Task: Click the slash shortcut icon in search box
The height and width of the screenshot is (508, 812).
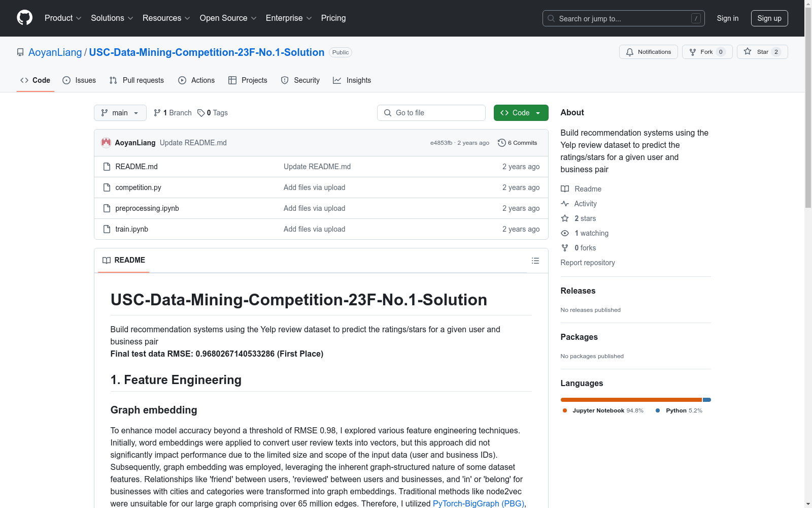Action: click(x=696, y=18)
